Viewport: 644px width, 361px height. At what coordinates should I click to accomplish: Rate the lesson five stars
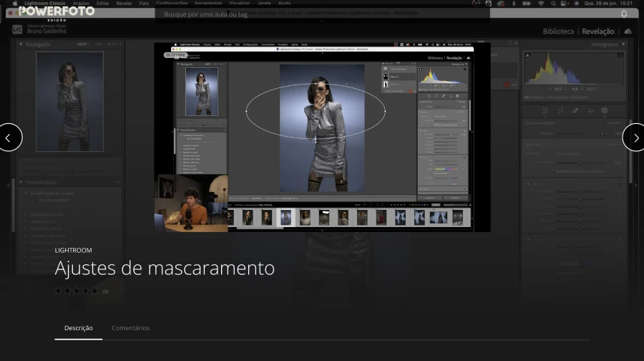pos(94,291)
